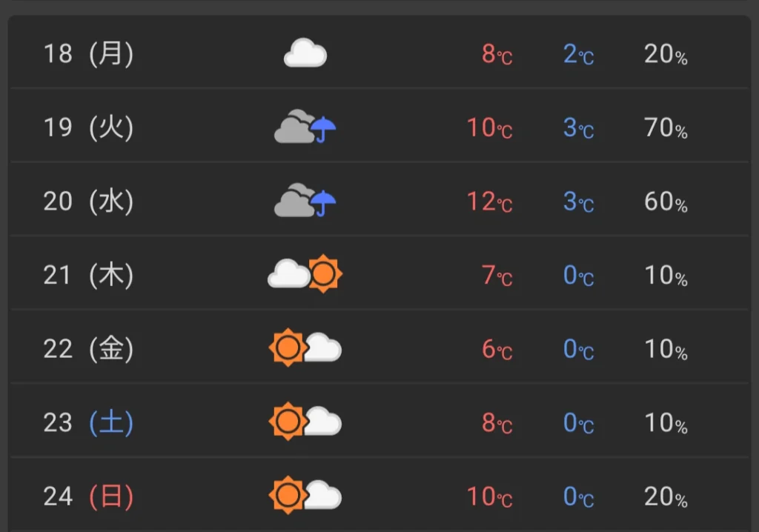759x532 pixels.
Task: Click the cloudy icon for the 18th
Action: [305, 53]
